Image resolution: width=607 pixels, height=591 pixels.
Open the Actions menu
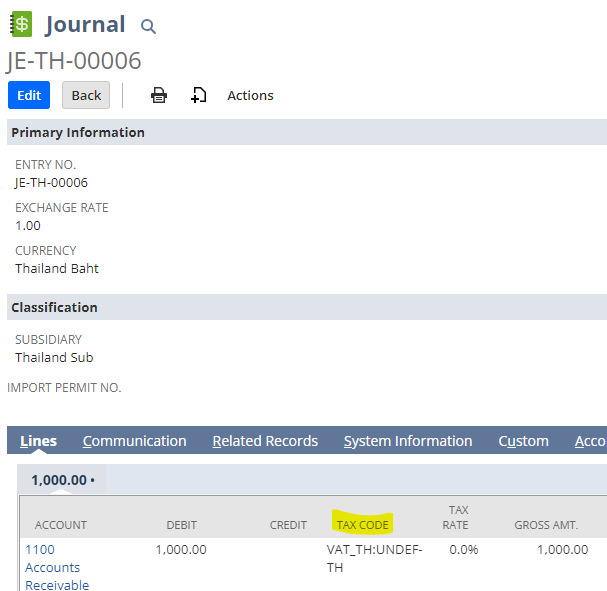250,96
